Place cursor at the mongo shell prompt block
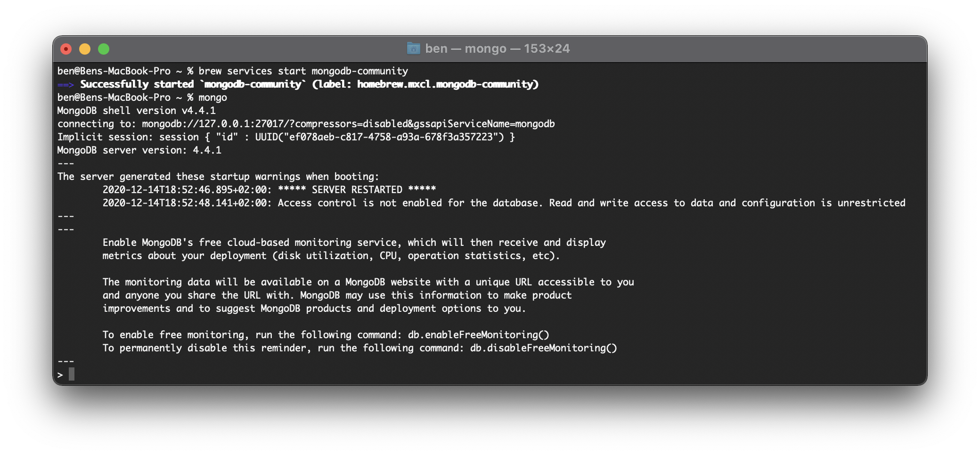 72,374
